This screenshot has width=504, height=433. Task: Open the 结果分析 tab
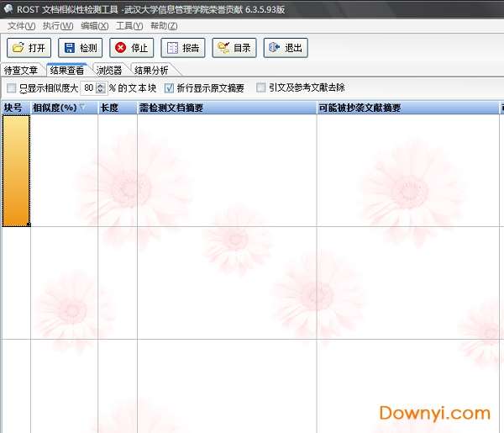pos(151,70)
